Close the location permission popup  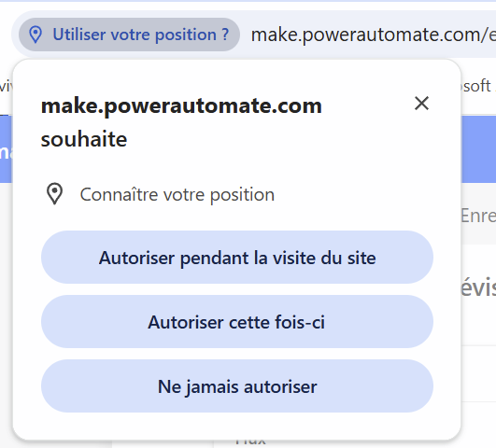(x=421, y=104)
